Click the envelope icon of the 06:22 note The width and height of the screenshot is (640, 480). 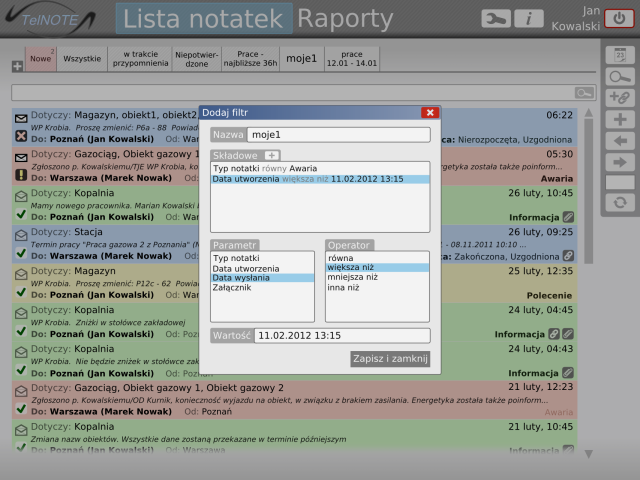21,119
